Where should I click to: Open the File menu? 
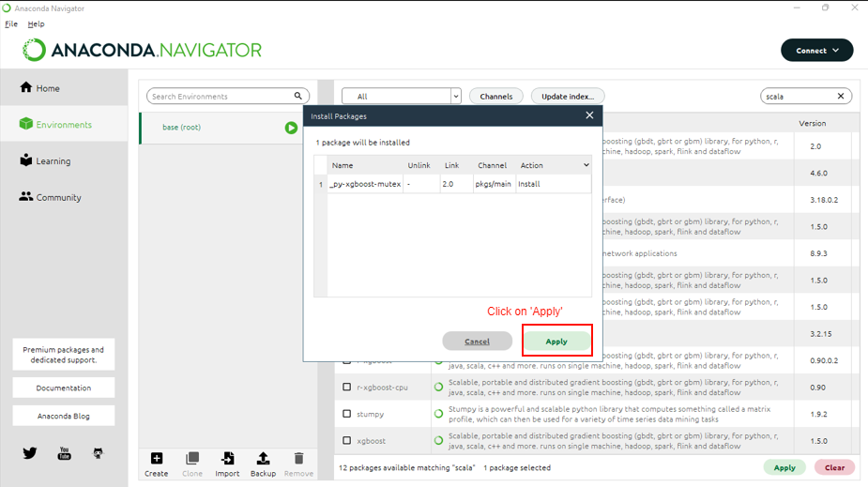(11, 23)
